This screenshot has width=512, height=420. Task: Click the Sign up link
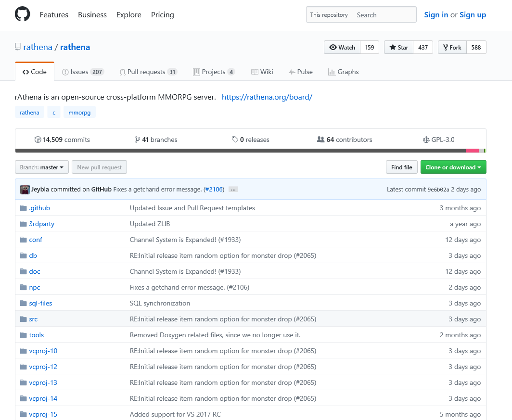coord(473,15)
